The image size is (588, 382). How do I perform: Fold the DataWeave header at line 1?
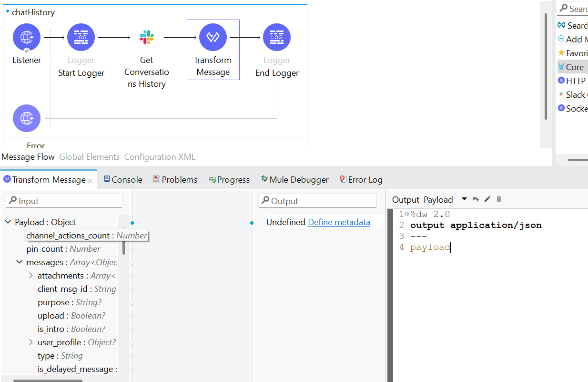[406, 214]
